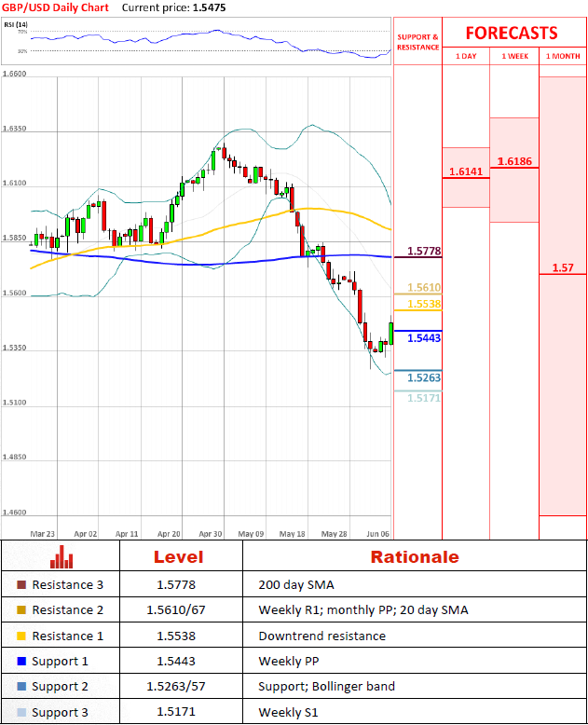588x725 pixels.
Task: Click the Downtrend resistance rationale
Action: coord(322,636)
